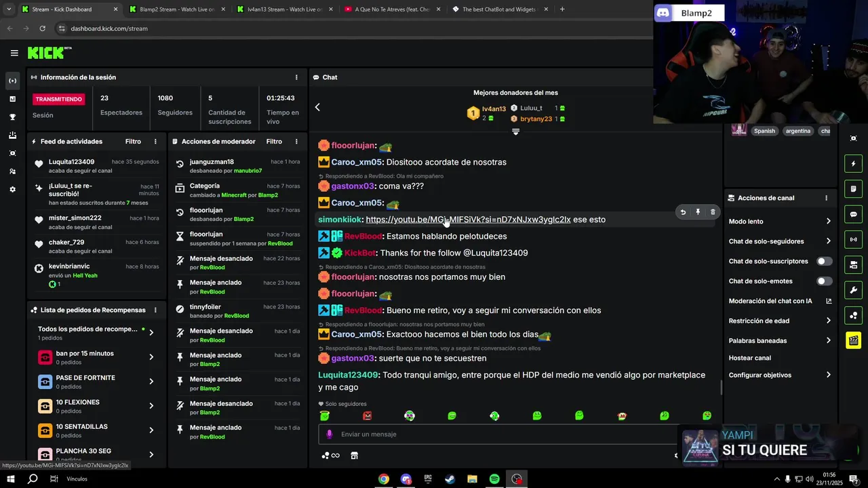868x488 pixels.
Task: Click the address bar URL
Action: click(x=108, y=28)
